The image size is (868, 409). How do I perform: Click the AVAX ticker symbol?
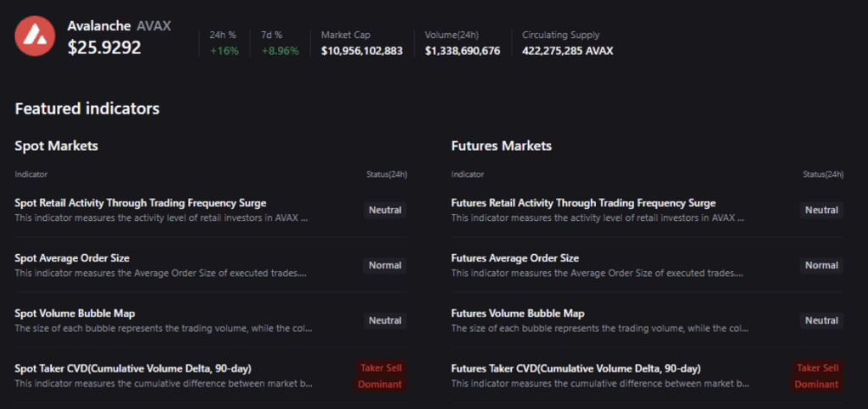pos(154,25)
